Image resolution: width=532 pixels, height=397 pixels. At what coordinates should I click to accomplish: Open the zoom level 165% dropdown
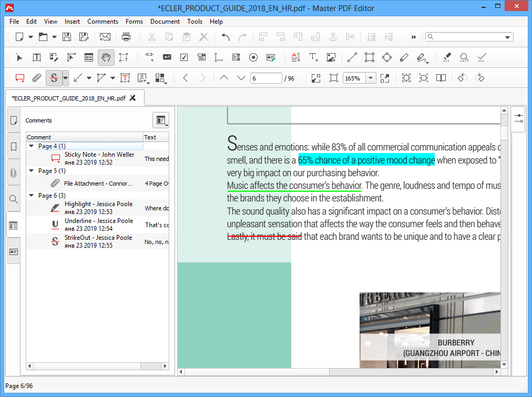(x=371, y=78)
